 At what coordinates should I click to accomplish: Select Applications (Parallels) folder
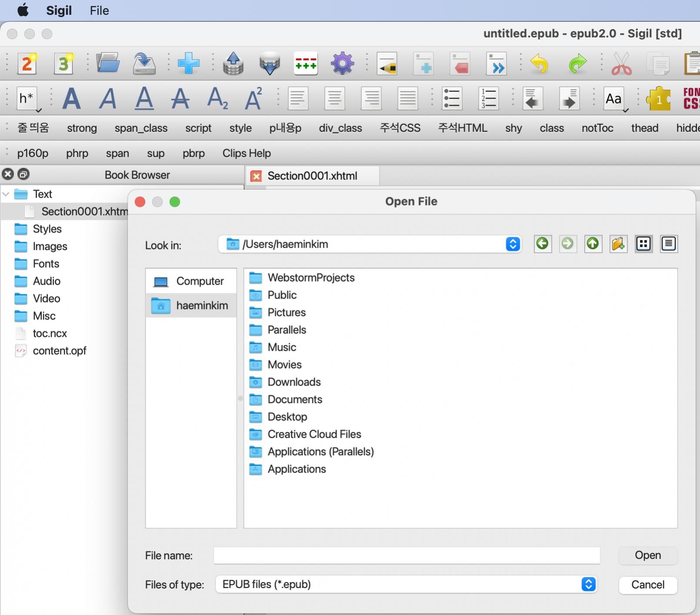click(311, 452)
